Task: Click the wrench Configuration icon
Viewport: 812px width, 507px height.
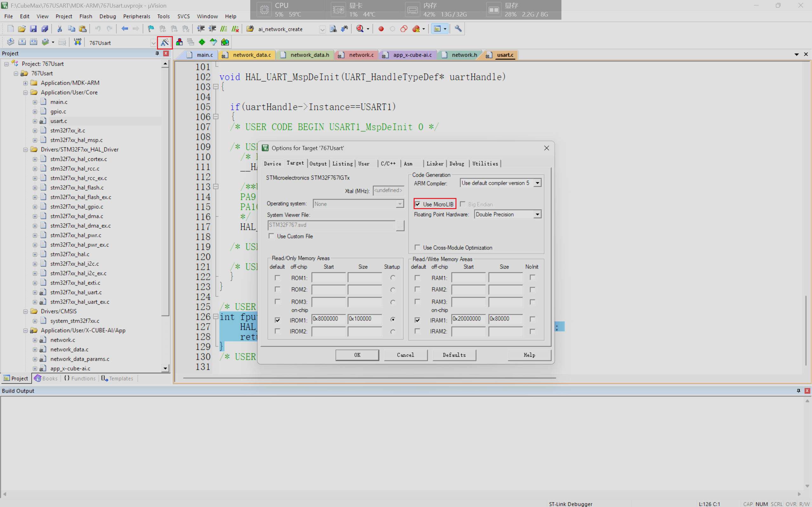Action: (x=458, y=29)
